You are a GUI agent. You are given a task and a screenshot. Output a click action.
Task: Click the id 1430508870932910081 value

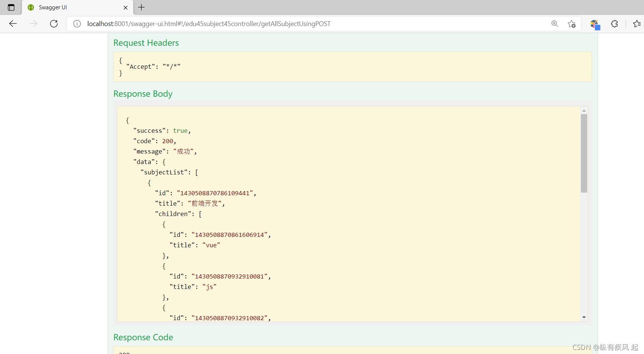point(229,276)
